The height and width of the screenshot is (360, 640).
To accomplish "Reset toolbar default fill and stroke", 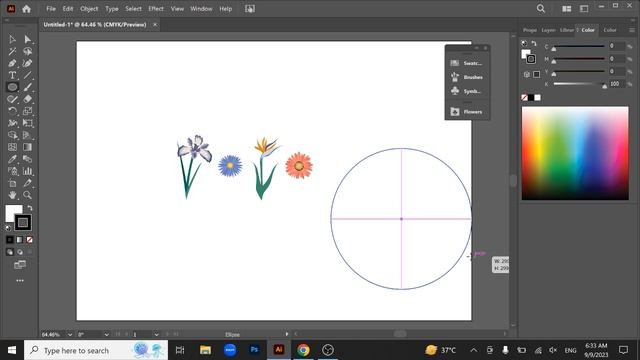I will coord(9,228).
